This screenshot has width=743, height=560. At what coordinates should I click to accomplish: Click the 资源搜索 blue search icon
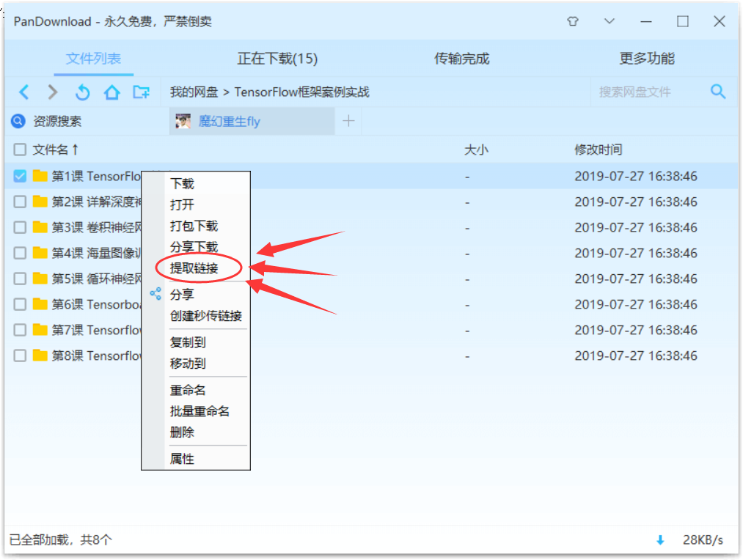click(x=18, y=121)
